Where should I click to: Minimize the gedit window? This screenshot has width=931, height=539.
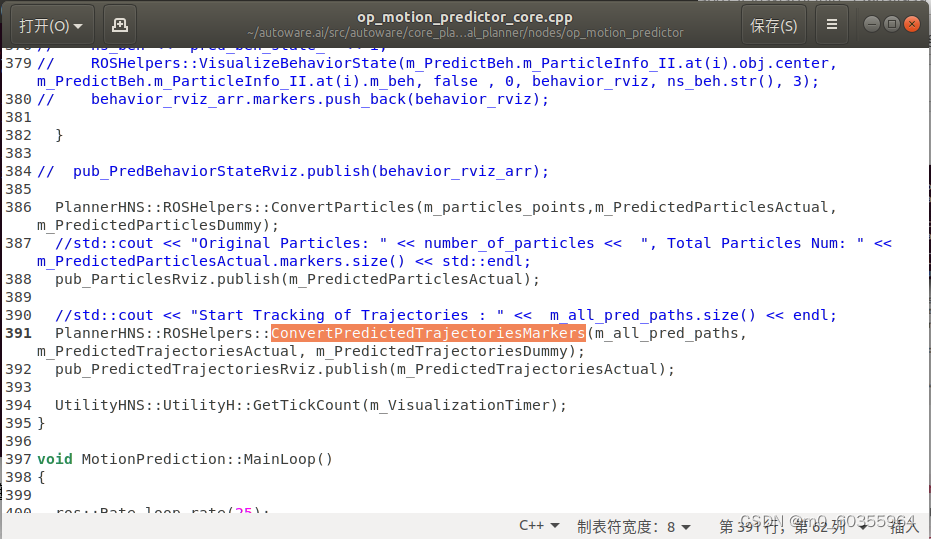(x=872, y=24)
